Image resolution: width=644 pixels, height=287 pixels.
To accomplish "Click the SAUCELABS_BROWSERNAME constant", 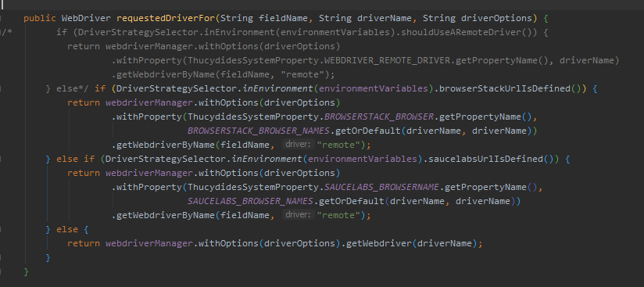I will (381, 187).
